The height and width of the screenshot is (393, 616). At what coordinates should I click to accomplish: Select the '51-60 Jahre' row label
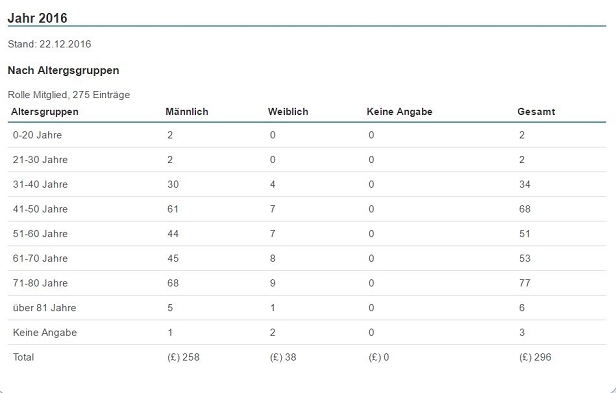pos(40,234)
